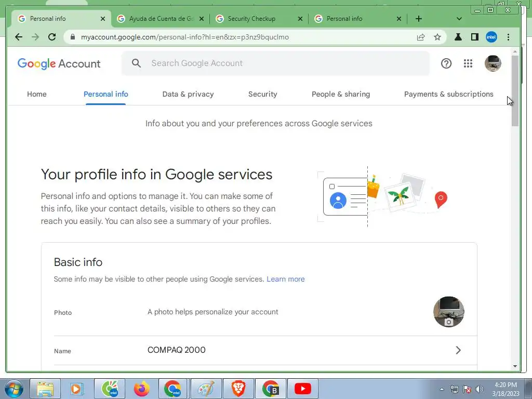Open Firefox from the taskbar
This screenshot has width=532, height=399.
coord(141,389)
